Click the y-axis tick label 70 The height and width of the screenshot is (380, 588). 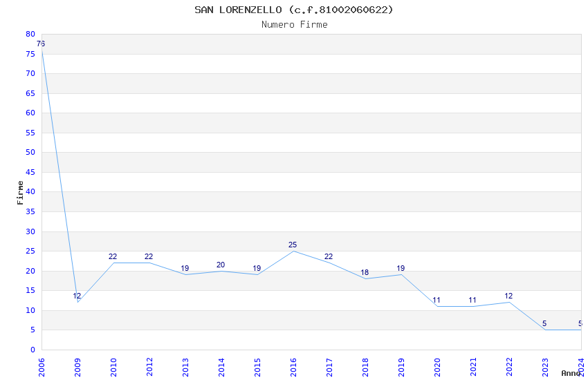(30, 73)
